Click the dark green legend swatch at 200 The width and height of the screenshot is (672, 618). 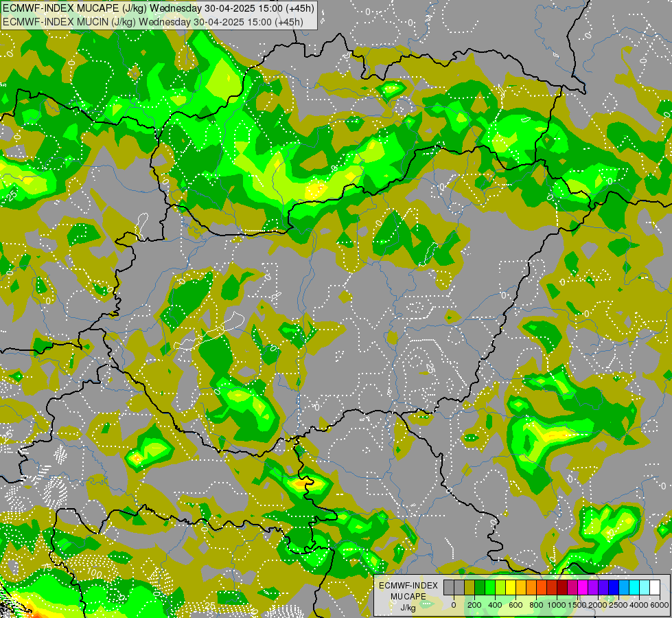(480, 588)
